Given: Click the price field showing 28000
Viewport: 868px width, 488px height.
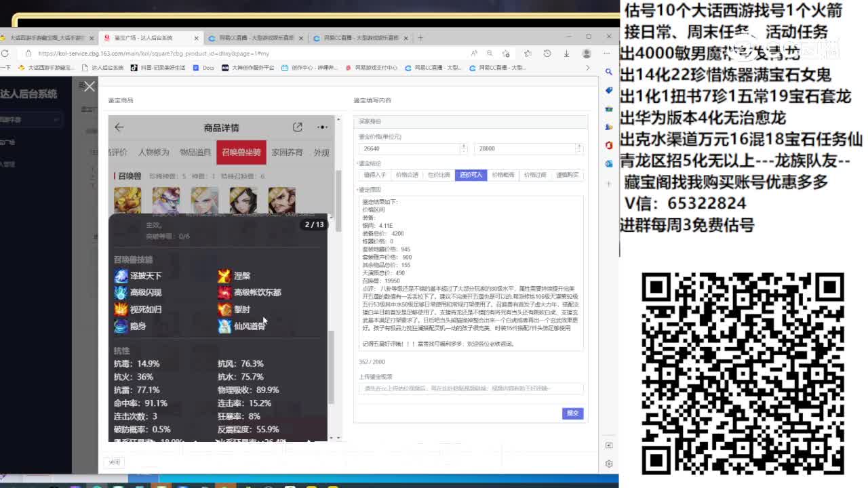Looking at the screenshot, I should pyautogui.click(x=529, y=148).
